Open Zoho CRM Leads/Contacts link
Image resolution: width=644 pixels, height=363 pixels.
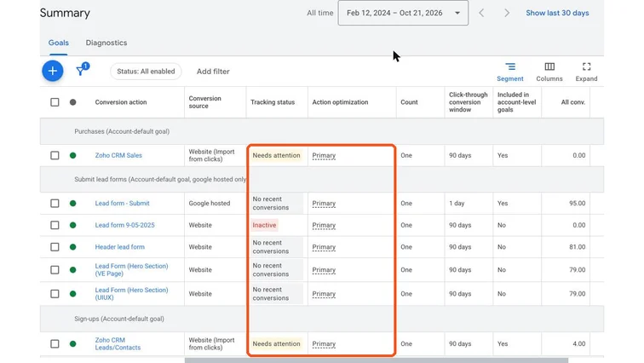118,343
